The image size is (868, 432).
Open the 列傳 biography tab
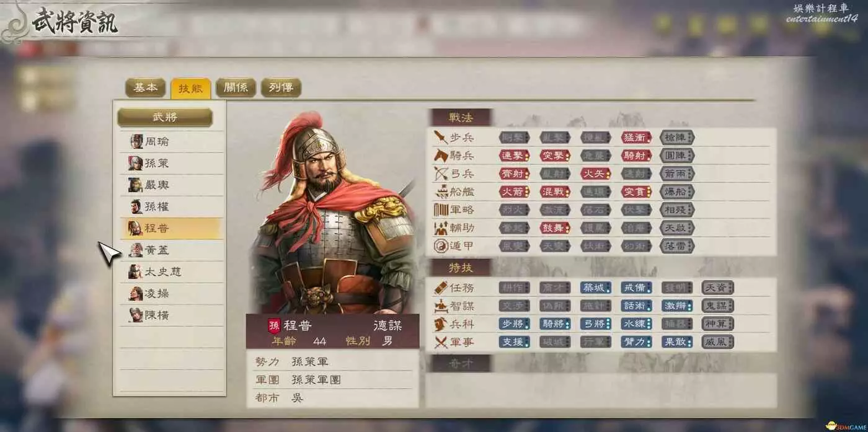coord(281,88)
